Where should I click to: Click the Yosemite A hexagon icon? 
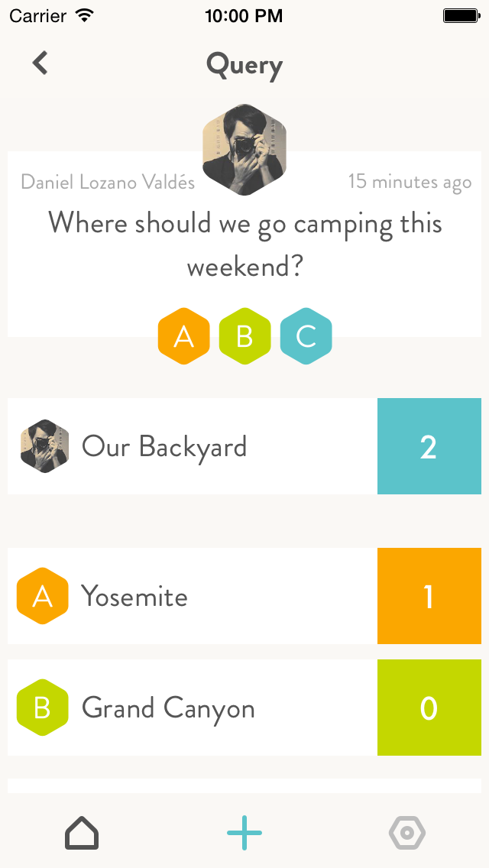point(43,596)
